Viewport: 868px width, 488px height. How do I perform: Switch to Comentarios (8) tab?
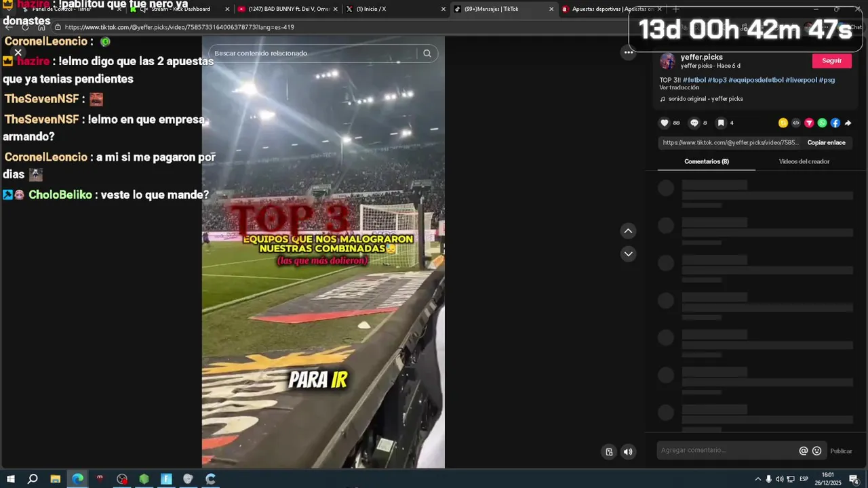click(706, 161)
